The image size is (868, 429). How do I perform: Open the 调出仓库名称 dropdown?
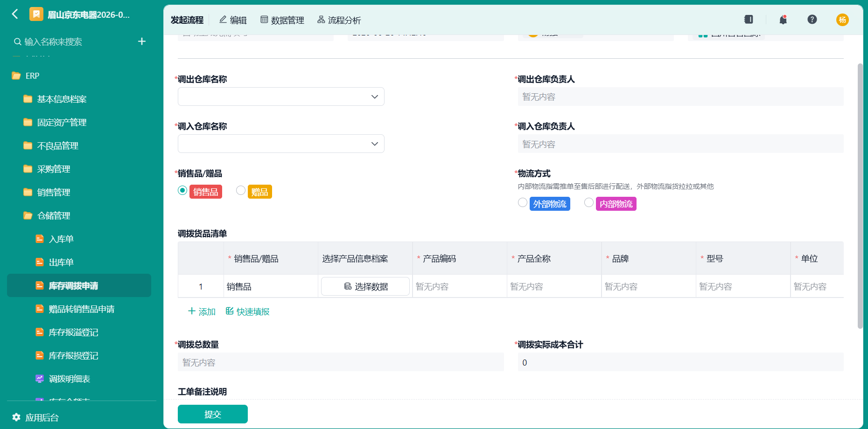pyautogui.click(x=281, y=97)
